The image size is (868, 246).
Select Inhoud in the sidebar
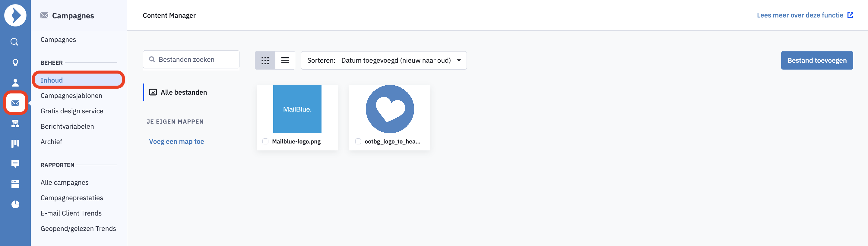(78, 80)
